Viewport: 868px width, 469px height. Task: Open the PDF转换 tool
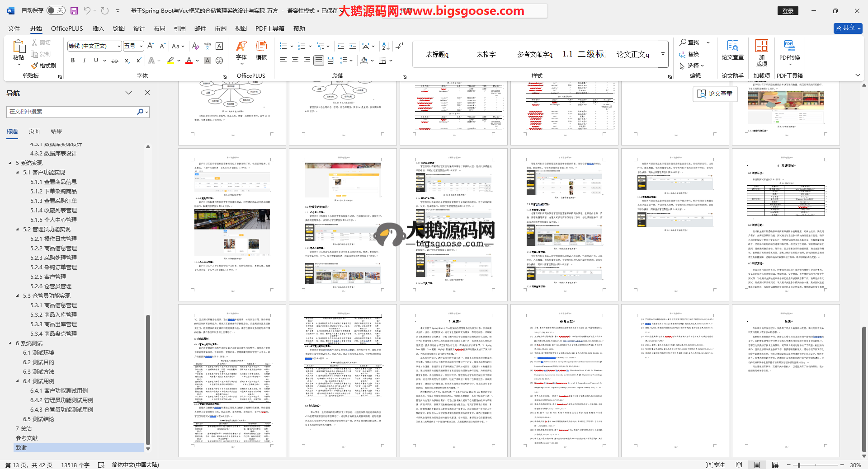coord(789,50)
